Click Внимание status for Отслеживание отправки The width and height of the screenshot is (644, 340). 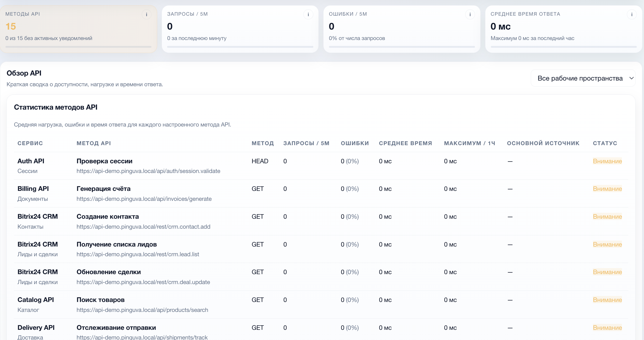click(607, 328)
